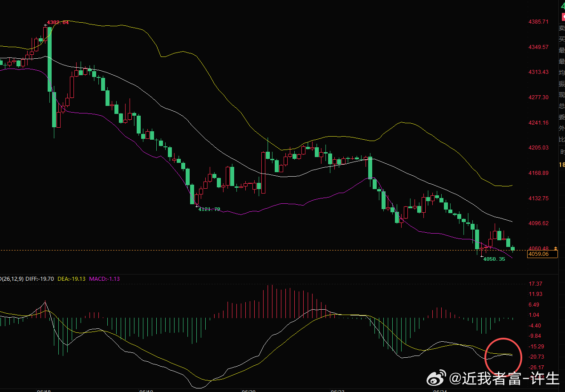
Task: Click the small orange arrow beside 4060.48
Action: pos(555,248)
